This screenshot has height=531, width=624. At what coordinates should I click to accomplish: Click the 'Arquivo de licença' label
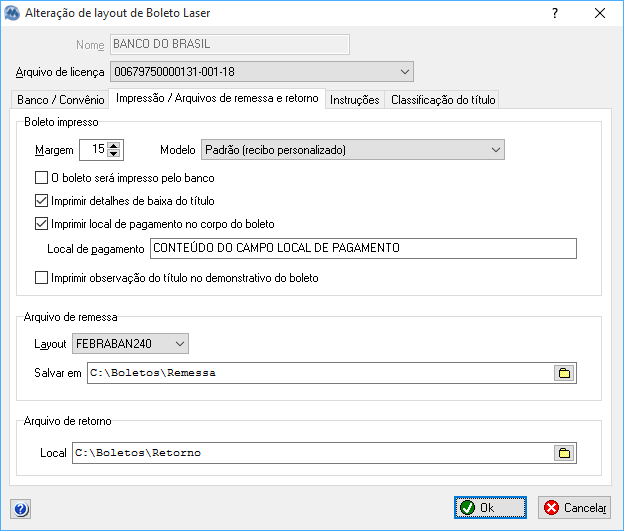(60, 72)
